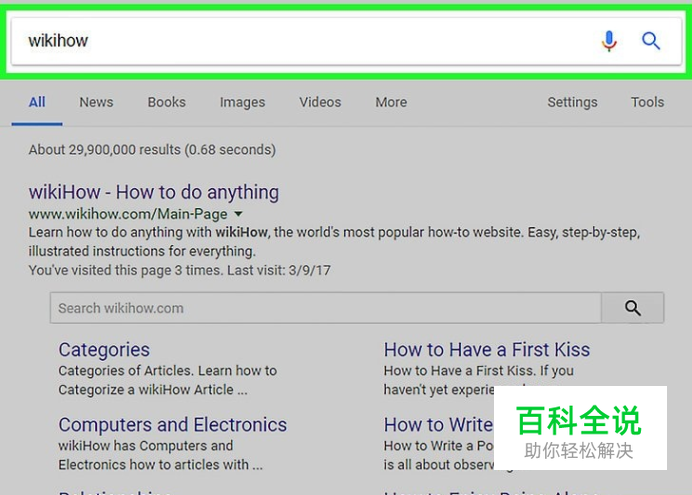Click the microphone voice search icon
The width and height of the screenshot is (692, 495).
[x=609, y=41]
